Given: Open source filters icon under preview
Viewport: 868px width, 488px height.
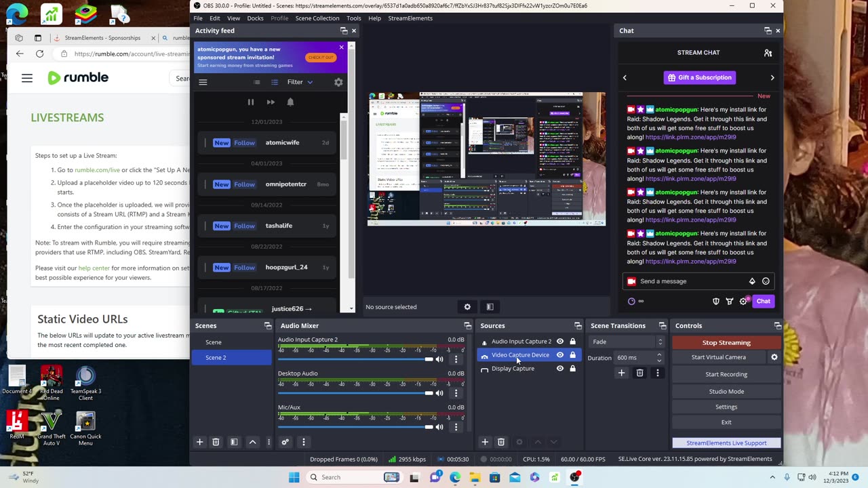Looking at the screenshot, I should pyautogui.click(x=490, y=307).
